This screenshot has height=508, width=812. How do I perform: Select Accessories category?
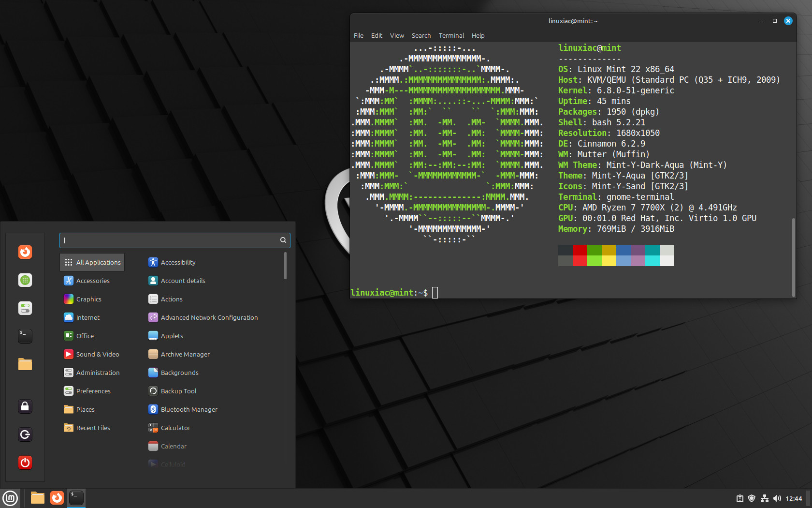(87, 281)
